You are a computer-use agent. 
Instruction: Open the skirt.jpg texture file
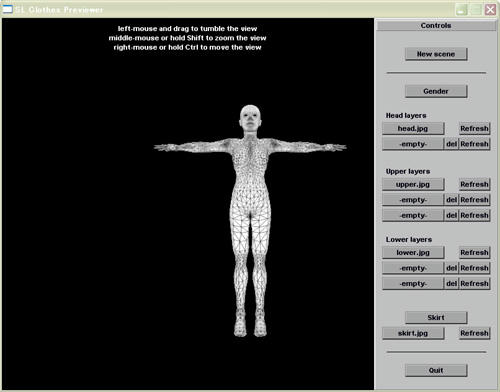[413, 333]
